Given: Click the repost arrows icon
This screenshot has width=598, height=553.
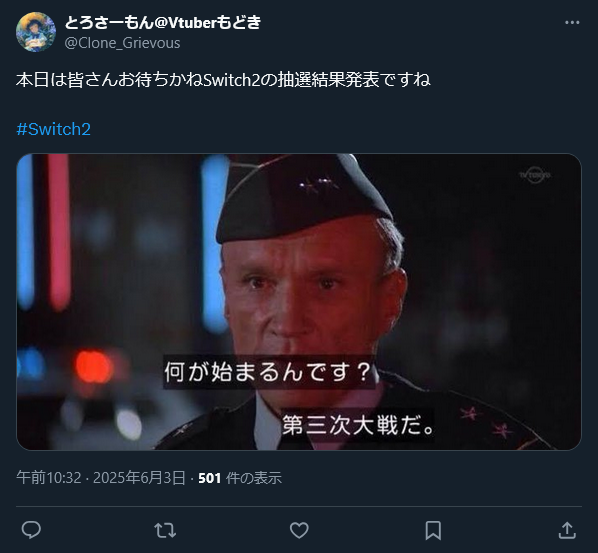Looking at the screenshot, I should [x=165, y=530].
